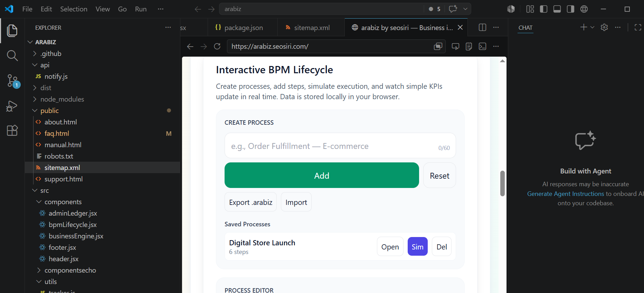Open the Selection menu
The width and height of the screenshot is (644, 293).
[74, 9]
